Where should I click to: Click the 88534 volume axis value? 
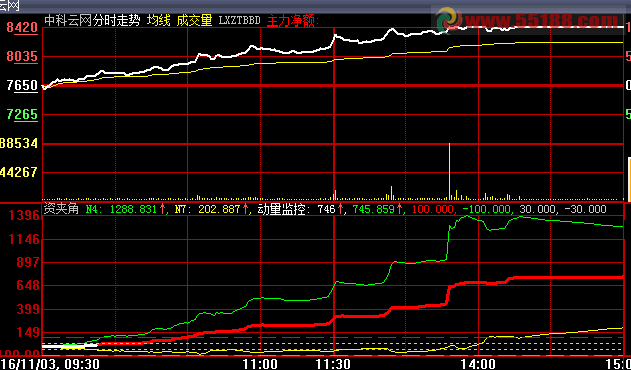click(19, 143)
